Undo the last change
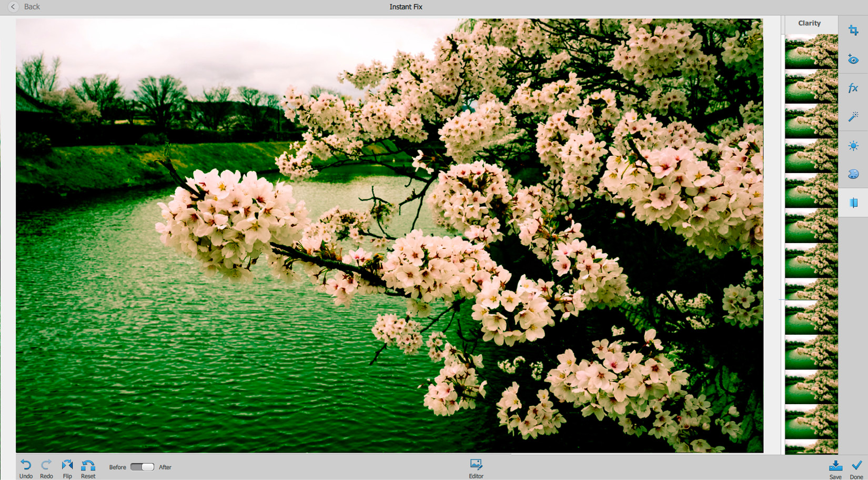This screenshot has height=480, width=868. tap(26, 468)
